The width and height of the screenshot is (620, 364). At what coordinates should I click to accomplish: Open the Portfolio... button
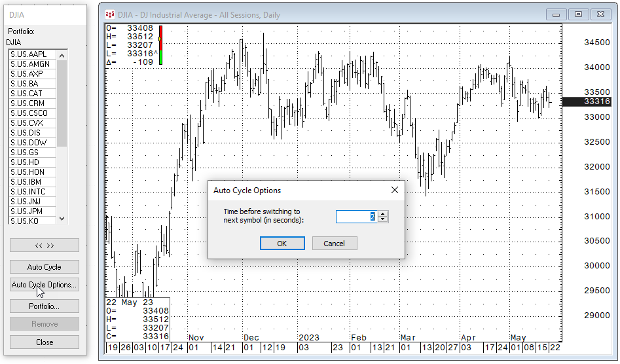tap(44, 306)
